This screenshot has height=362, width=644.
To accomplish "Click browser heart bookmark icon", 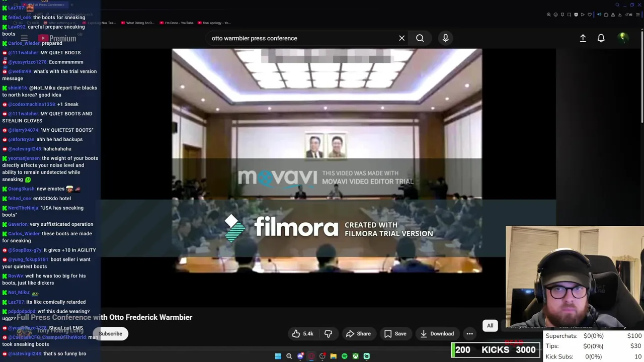I will click(x=590, y=15).
